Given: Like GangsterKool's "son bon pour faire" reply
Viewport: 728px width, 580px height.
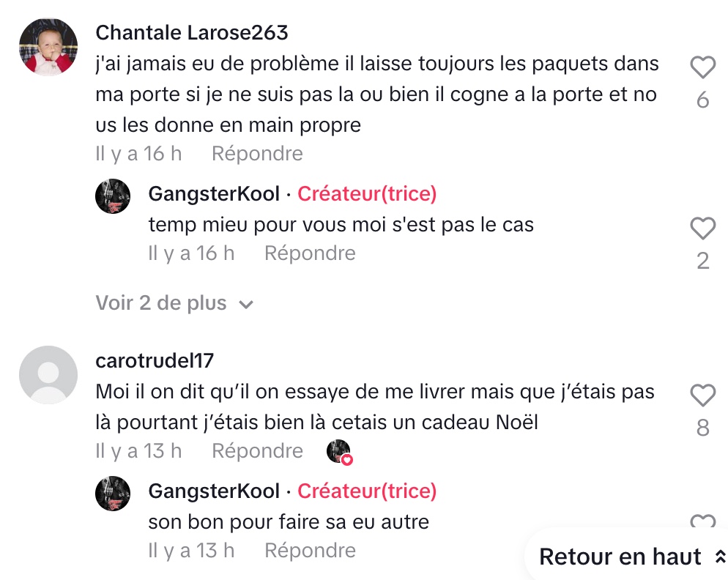Looking at the screenshot, I should point(702,521).
